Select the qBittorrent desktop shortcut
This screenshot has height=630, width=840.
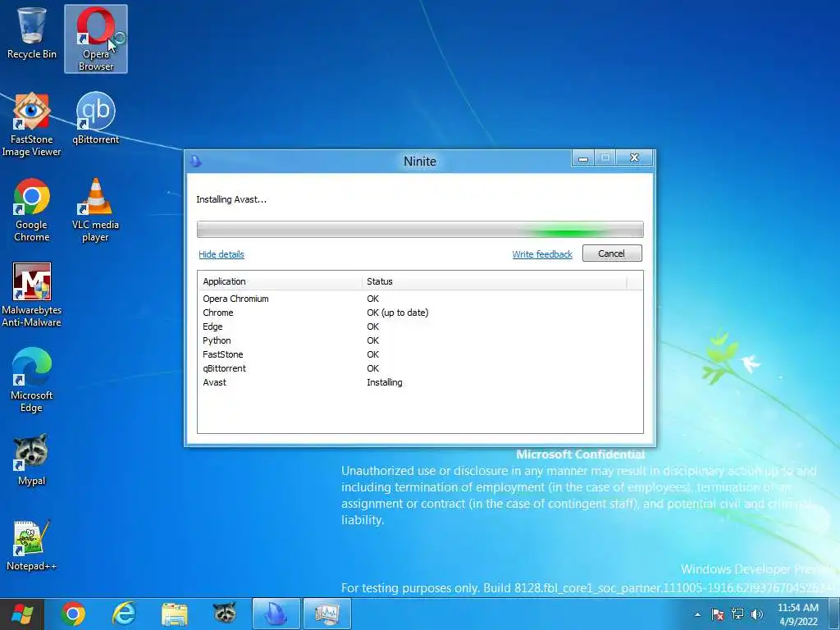click(x=96, y=118)
